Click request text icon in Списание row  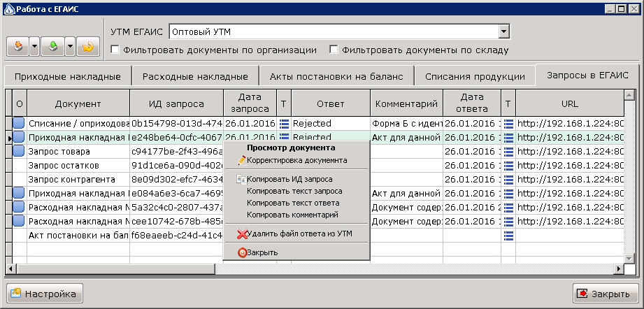[x=284, y=124]
